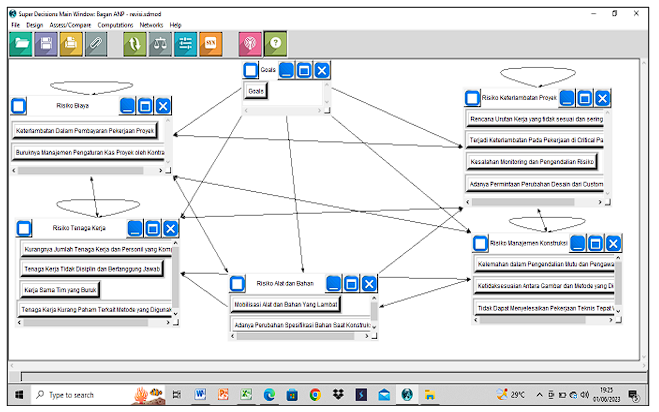The image size is (659, 412).
Task: Select the Goals node button
Action: (x=256, y=91)
